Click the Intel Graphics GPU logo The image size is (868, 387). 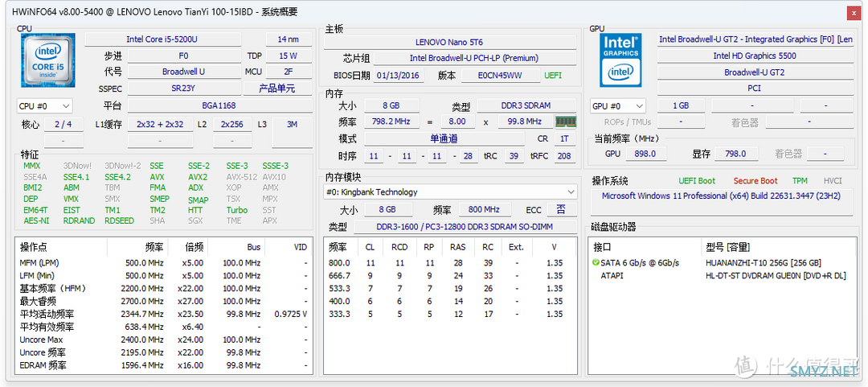[x=620, y=60]
